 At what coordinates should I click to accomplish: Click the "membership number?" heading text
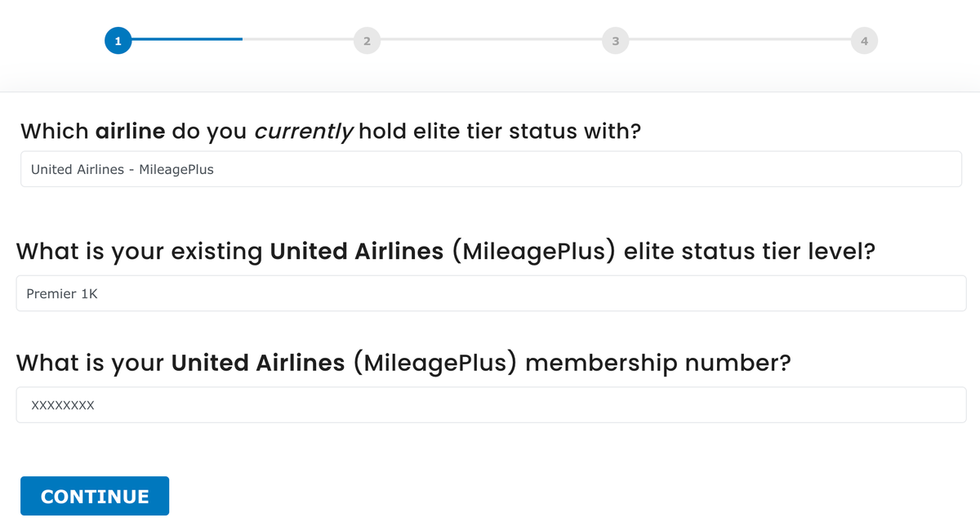click(x=657, y=363)
